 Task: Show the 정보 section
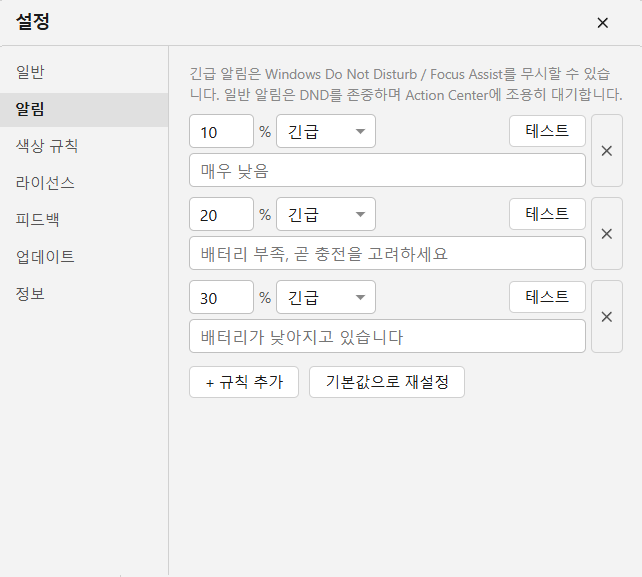(x=84, y=294)
